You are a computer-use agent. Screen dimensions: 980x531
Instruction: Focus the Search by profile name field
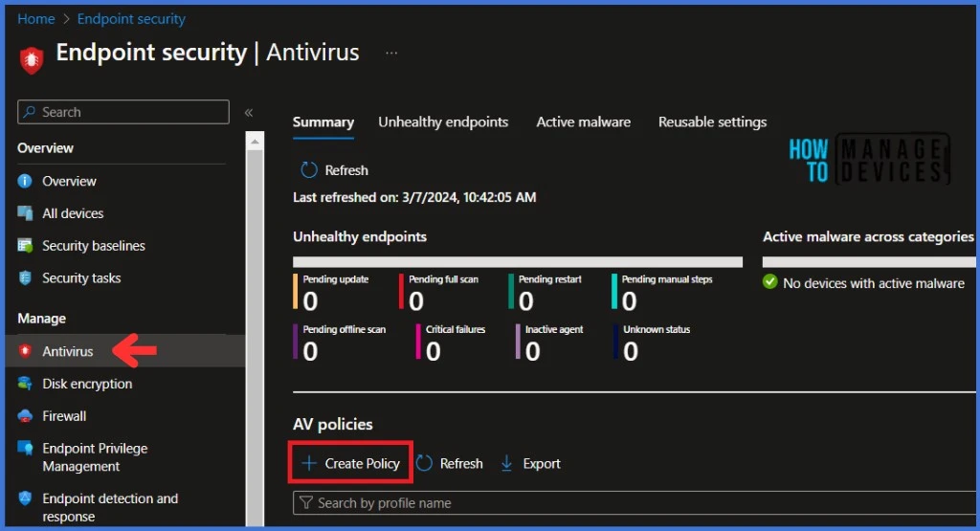[635, 503]
